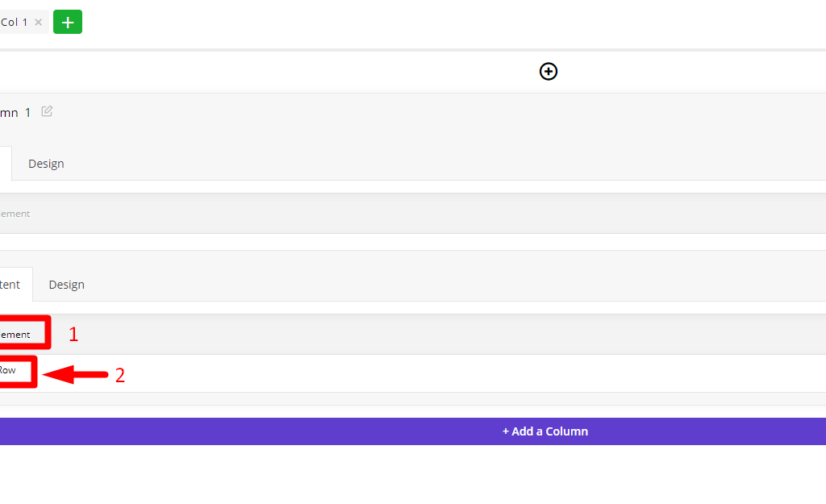The width and height of the screenshot is (826, 504).
Task: Click the white Row entry strip right of the red arrow
Action: click(474, 373)
